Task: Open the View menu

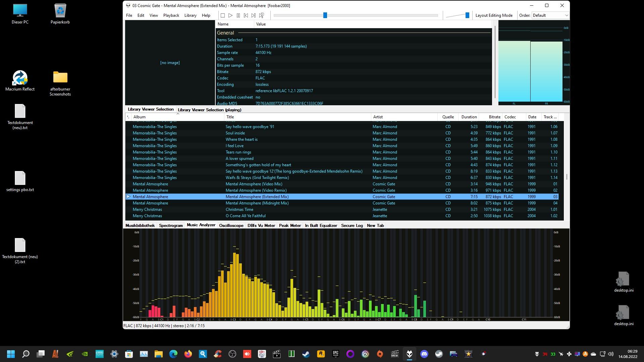Action: [154, 15]
